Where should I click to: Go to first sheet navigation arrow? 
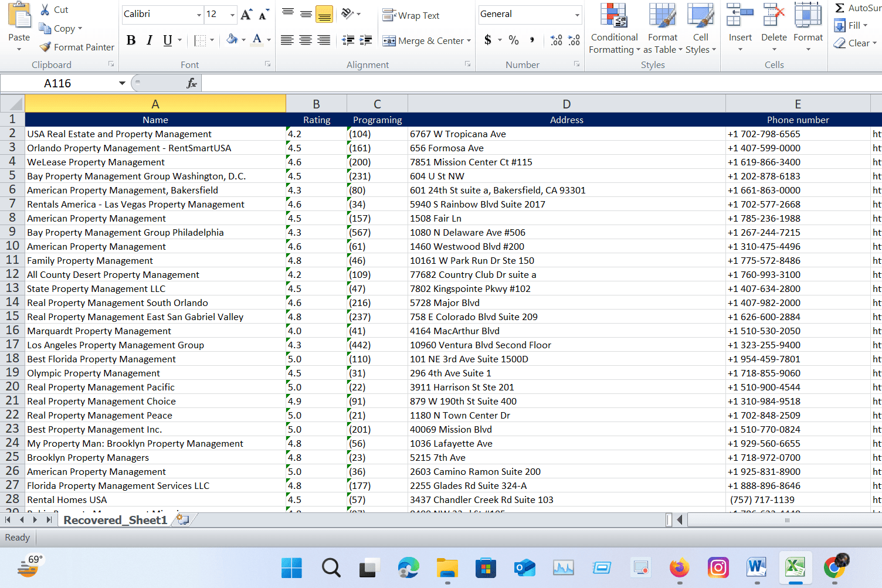point(8,519)
